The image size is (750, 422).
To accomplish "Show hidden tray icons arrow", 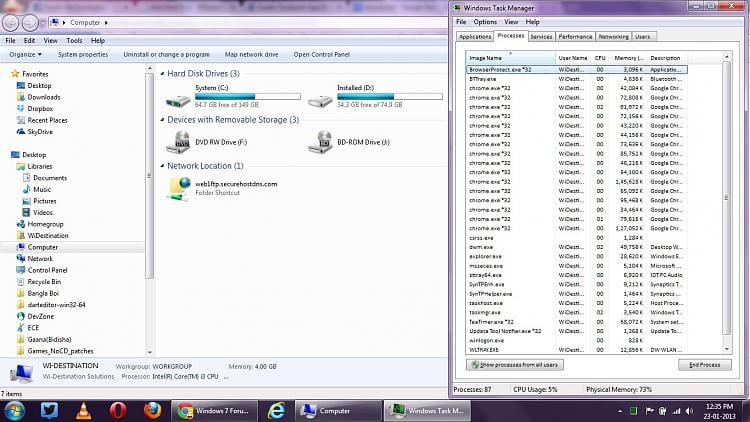I will [x=620, y=411].
